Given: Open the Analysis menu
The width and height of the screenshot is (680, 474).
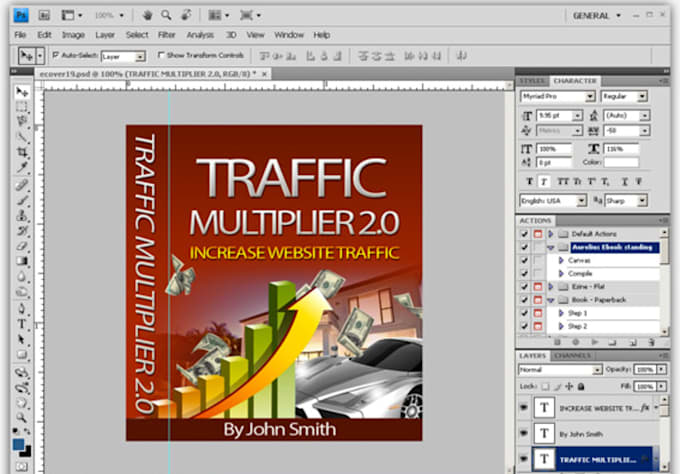Looking at the screenshot, I should (x=200, y=35).
